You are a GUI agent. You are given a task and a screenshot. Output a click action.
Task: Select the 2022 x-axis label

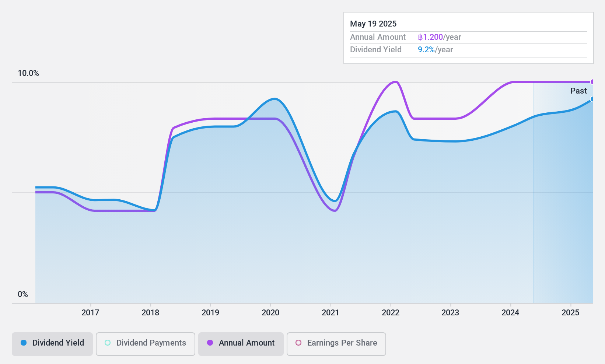(x=391, y=313)
